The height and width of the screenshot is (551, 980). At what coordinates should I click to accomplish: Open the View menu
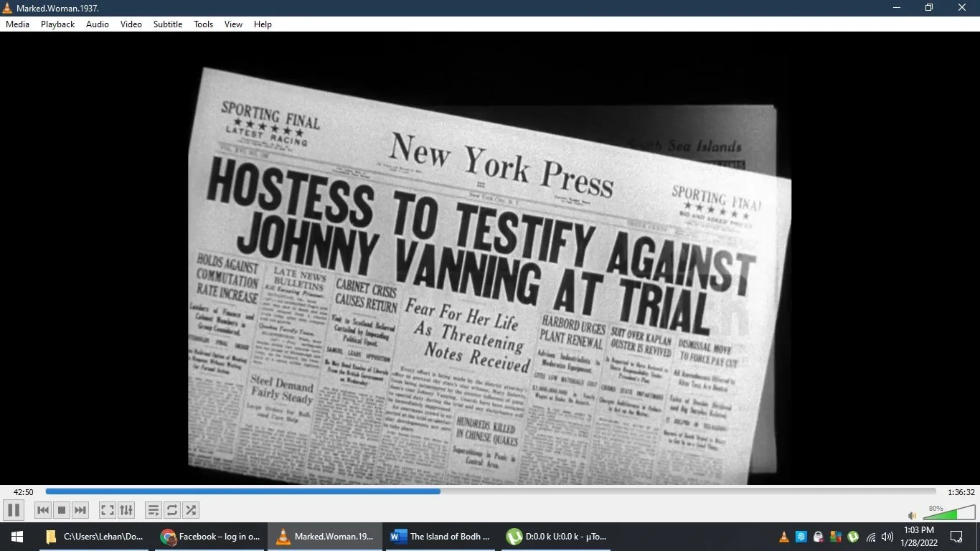click(x=234, y=24)
